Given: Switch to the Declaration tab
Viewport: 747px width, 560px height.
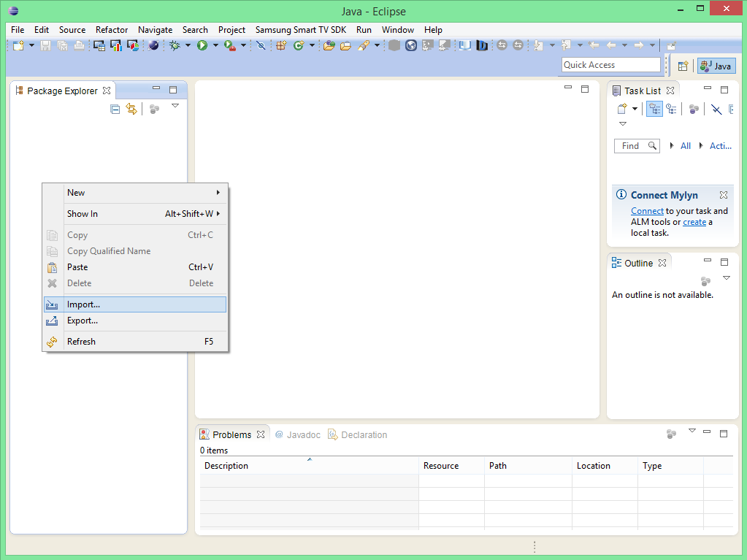Looking at the screenshot, I should pos(358,434).
